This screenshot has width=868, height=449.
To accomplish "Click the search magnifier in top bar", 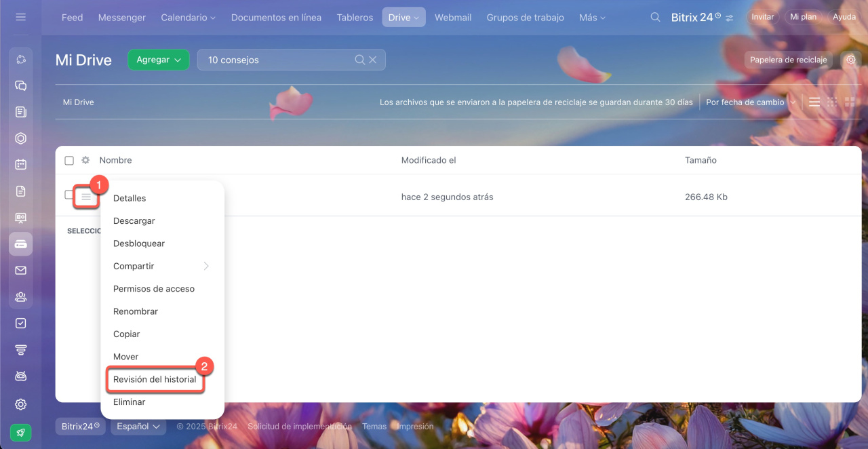I will (x=655, y=17).
